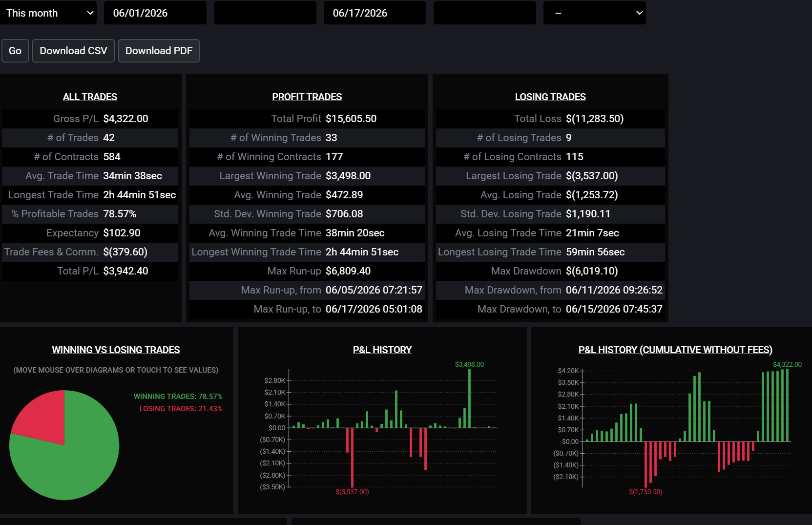Screen dimensions: 812x525
Task: Click # of Losing Contracts value 115
Action: point(575,157)
